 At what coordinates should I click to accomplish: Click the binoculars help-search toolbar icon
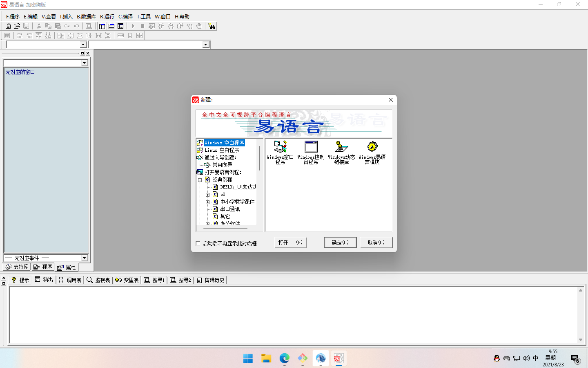[212, 26]
